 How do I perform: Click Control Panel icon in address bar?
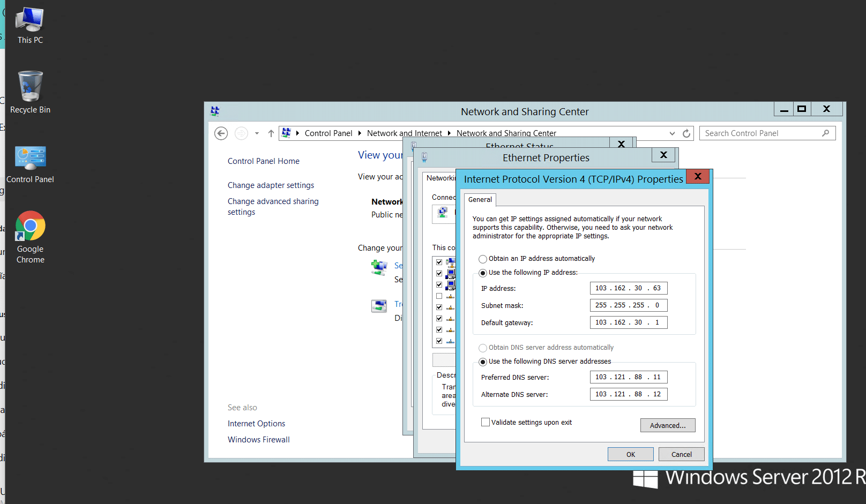286,133
